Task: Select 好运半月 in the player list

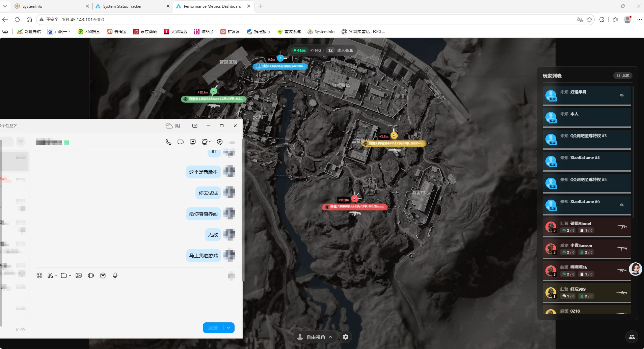Action: pyautogui.click(x=587, y=95)
